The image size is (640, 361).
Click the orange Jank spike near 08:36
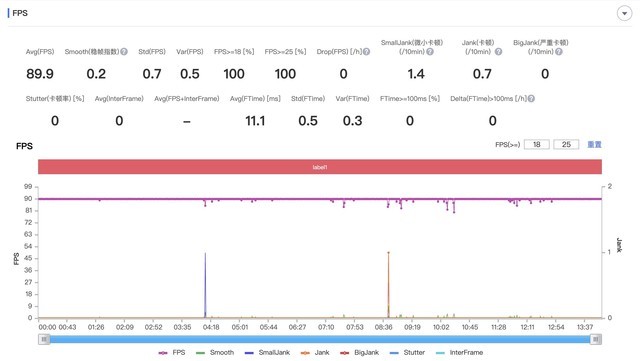click(x=389, y=285)
